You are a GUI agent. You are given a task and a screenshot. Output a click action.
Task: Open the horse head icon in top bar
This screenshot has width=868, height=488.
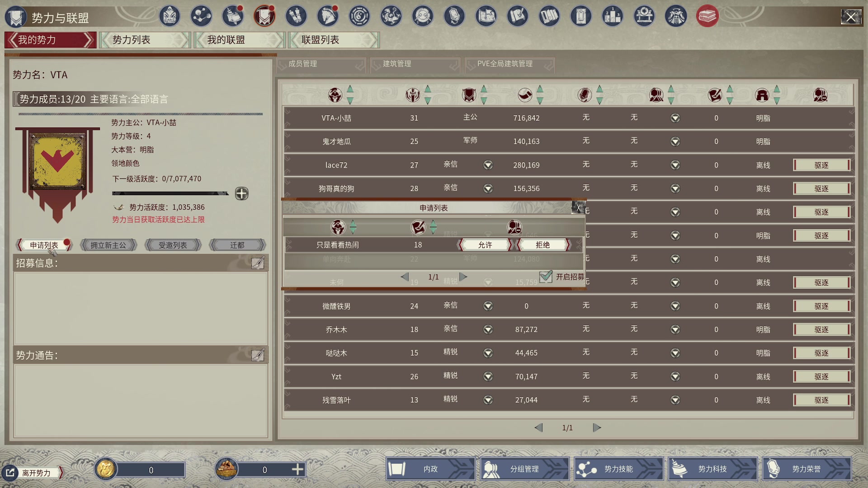328,17
